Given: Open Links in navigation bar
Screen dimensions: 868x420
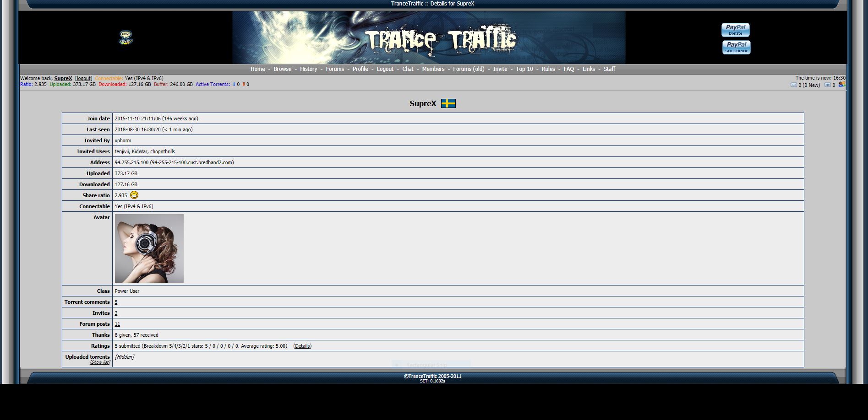Looking at the screenshot, I should point(589,69).
